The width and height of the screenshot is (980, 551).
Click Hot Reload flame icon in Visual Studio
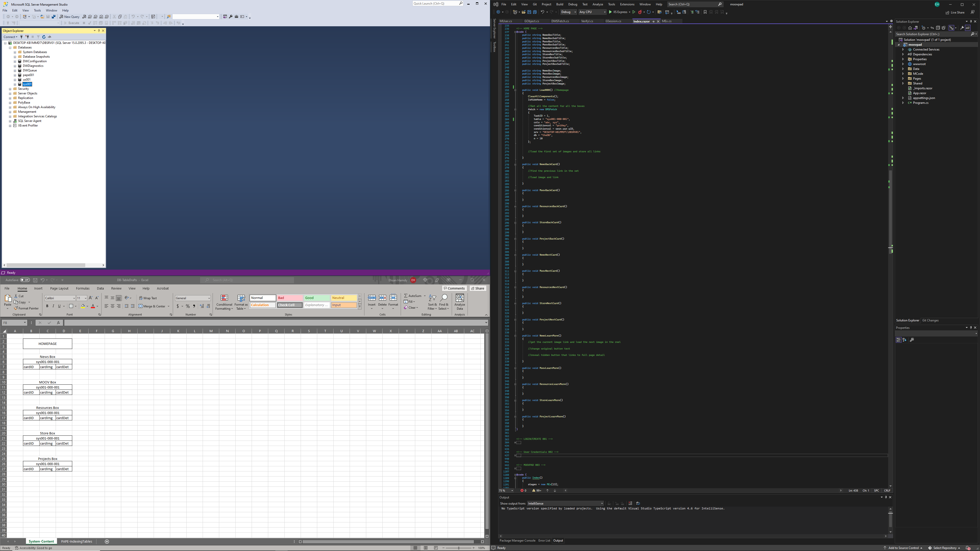click(640, 12)
